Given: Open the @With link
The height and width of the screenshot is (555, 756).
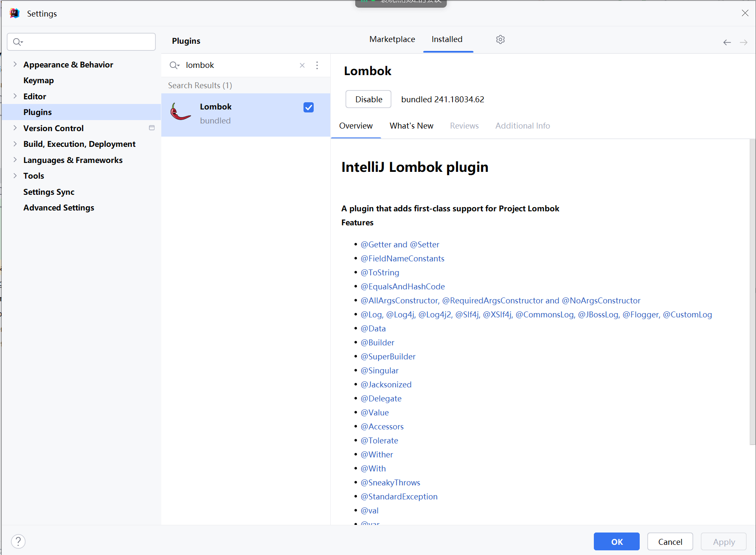Looking at the screenshot, I should pos(373,468).
